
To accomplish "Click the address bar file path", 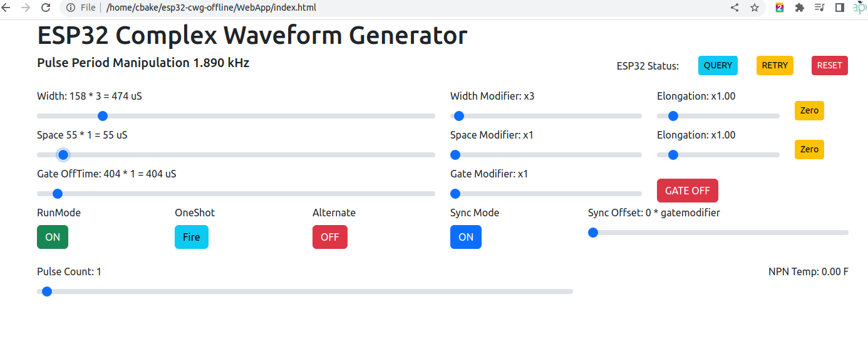I will [212, 8].
